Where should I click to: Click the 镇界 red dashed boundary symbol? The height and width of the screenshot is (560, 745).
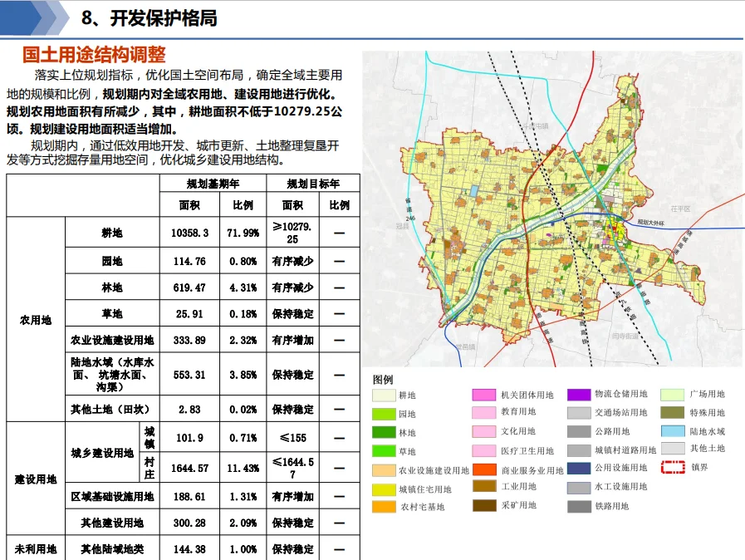click(673, 467)
